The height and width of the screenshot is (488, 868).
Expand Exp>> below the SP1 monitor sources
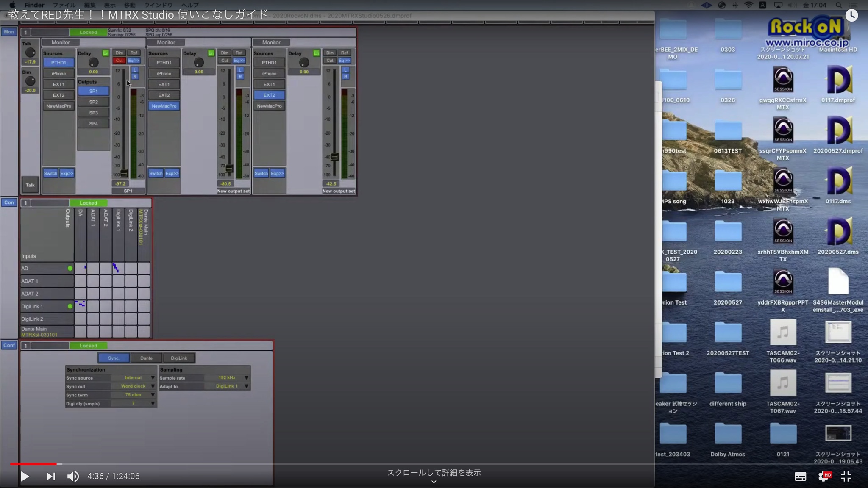(67, 173)
